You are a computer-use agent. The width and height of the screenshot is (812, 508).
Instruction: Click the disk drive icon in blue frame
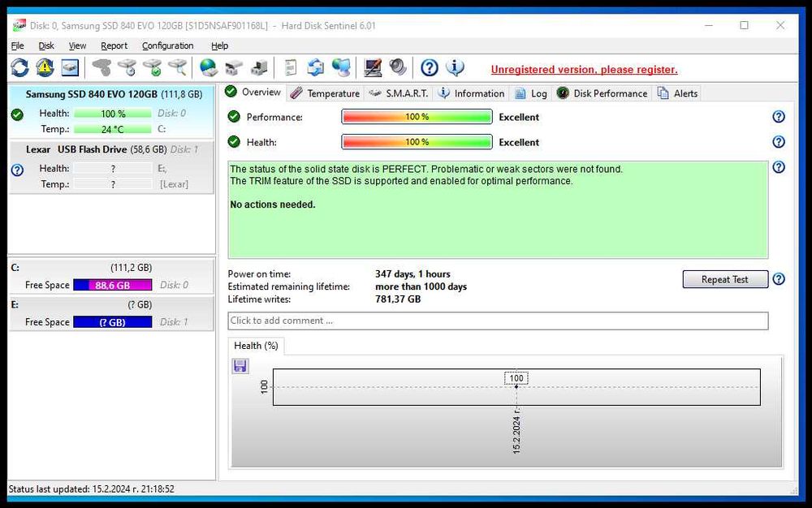(70, 68)
